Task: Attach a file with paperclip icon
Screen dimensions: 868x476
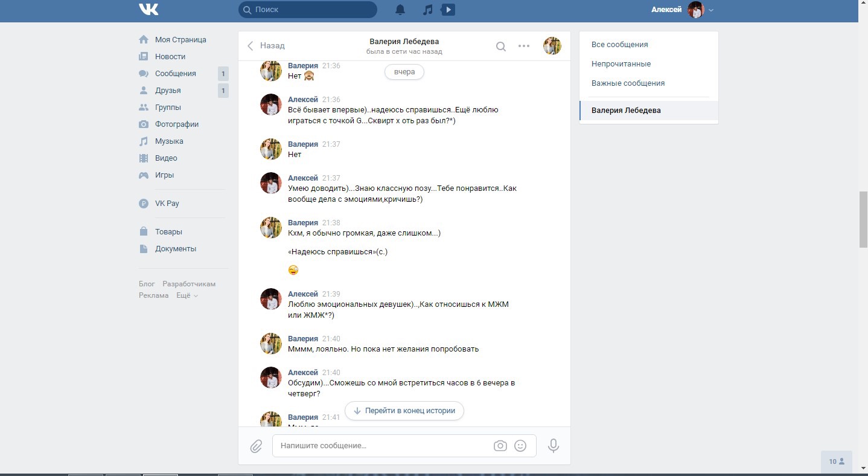Action: 256,446
